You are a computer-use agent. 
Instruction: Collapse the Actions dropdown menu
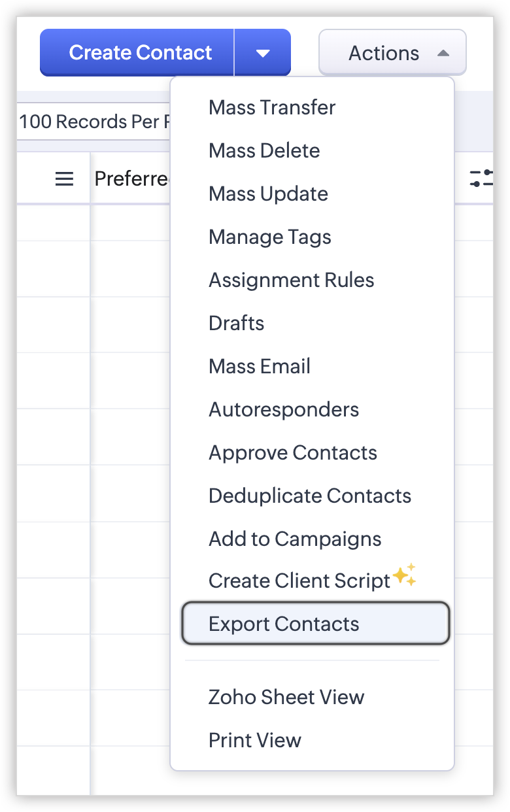pos(392,53)
